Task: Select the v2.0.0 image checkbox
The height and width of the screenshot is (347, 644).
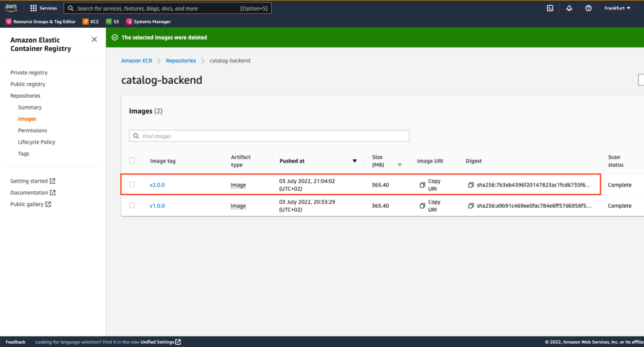Action: (132, 185)
